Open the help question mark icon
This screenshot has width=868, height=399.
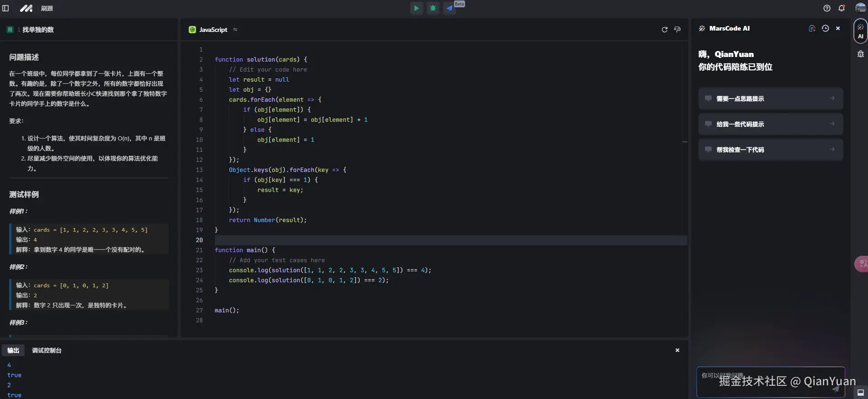point(827,8)
